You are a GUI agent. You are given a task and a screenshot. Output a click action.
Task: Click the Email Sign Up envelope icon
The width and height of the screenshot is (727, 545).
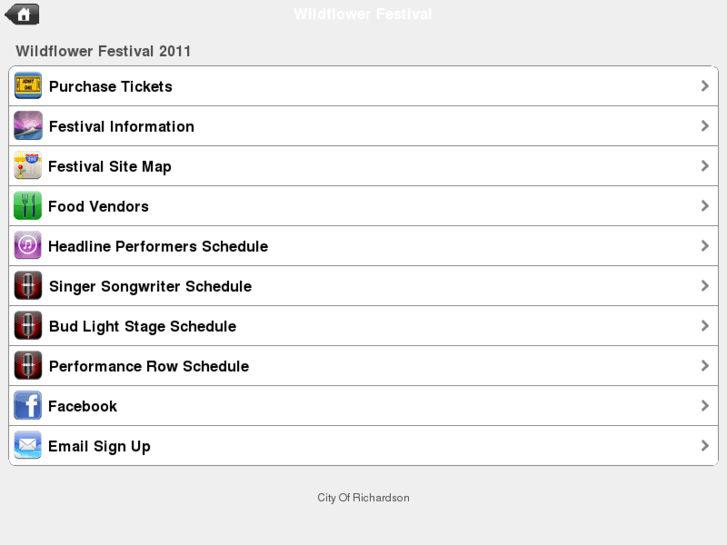(x=28, y=446)
